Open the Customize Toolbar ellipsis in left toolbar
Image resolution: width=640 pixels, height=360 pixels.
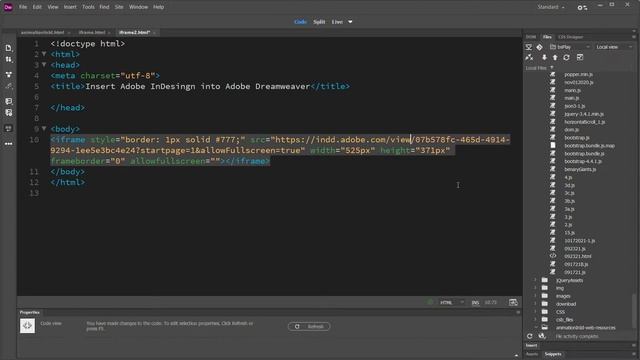click(x=9, y=144)
